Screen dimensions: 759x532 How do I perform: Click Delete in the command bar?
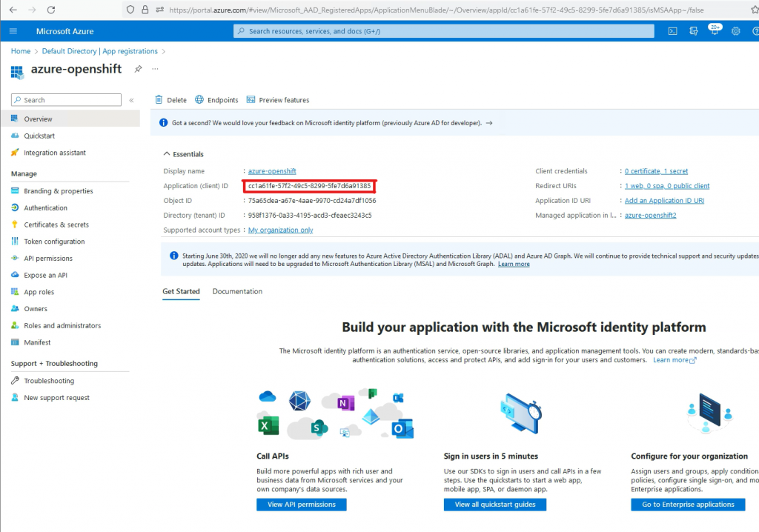click(x=171, y=100)
